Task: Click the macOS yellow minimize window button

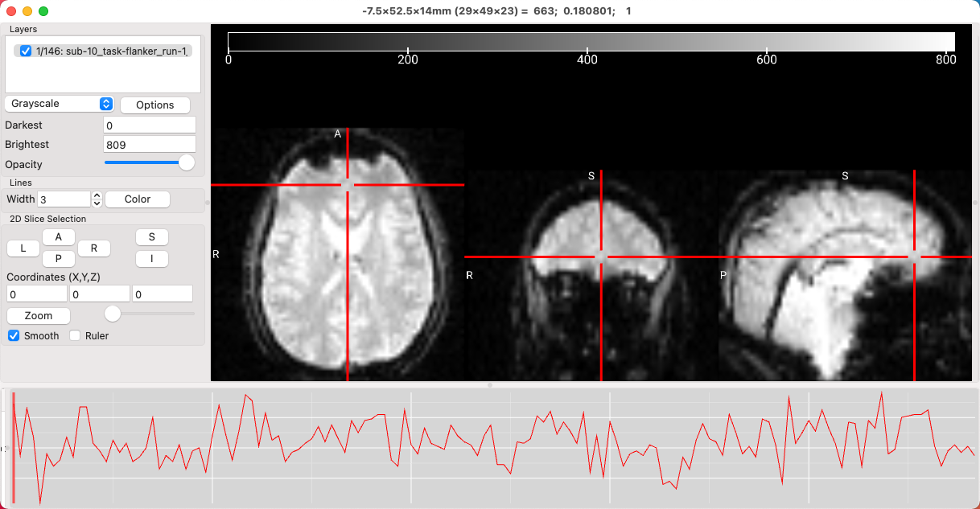Action: pos(27,11)
